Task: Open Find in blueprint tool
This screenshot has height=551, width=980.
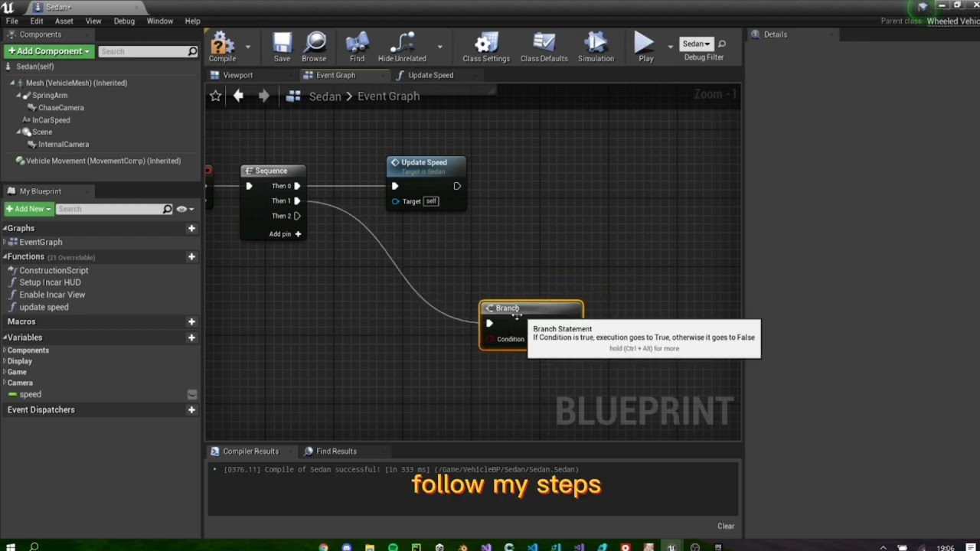Action: click(x=357, y=47)
